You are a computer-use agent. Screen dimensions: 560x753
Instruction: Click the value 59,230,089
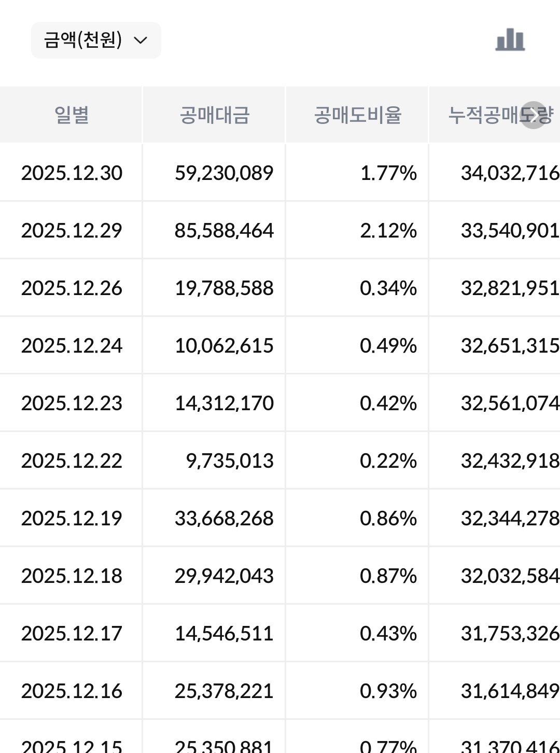click(224, 173)
